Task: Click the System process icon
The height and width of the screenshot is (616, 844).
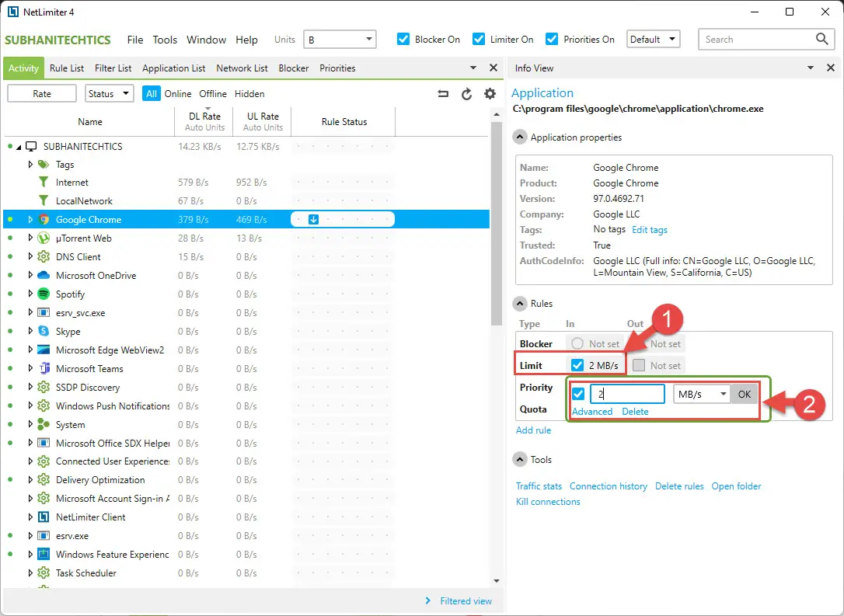Action: [x=44, y=424]
